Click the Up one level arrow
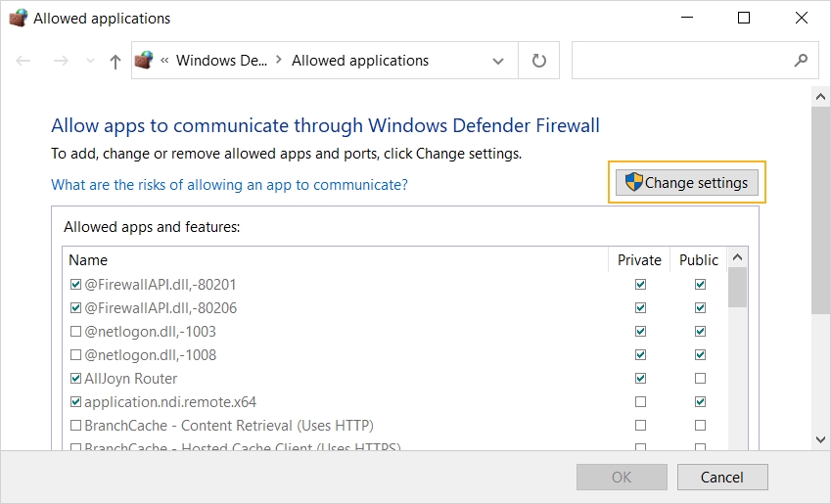Viewport: 831px width, 504px height. [x=115, y=61]
